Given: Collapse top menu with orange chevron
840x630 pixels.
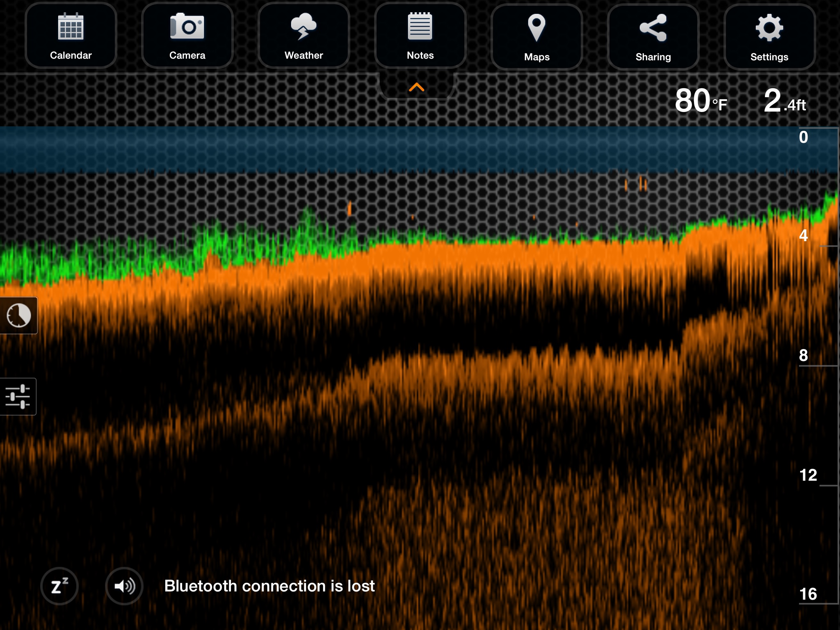Looking at the screenshot, I should click(416, 87).
